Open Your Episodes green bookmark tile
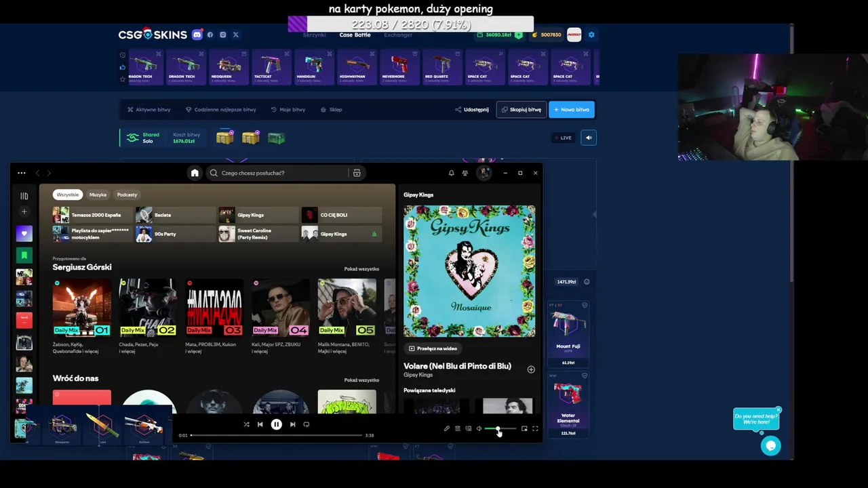This screenshot has height=488, width=868. [x=24, y=256]
